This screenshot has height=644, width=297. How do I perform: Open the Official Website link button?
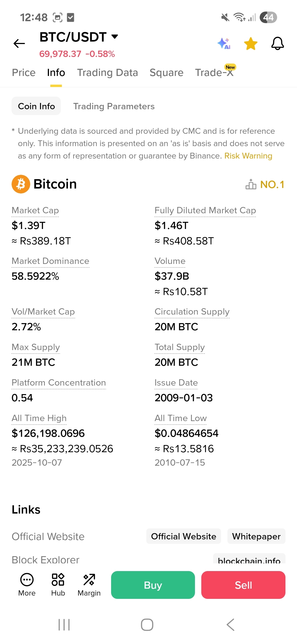183,536
